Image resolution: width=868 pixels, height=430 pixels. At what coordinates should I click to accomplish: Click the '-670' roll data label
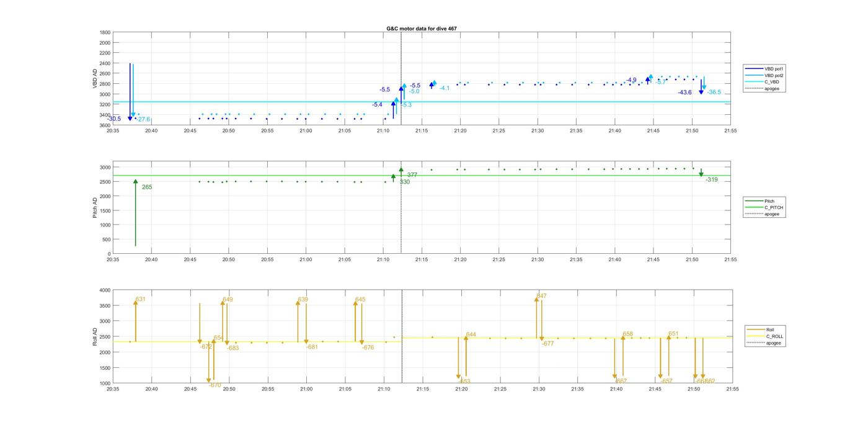coord(215,385)
